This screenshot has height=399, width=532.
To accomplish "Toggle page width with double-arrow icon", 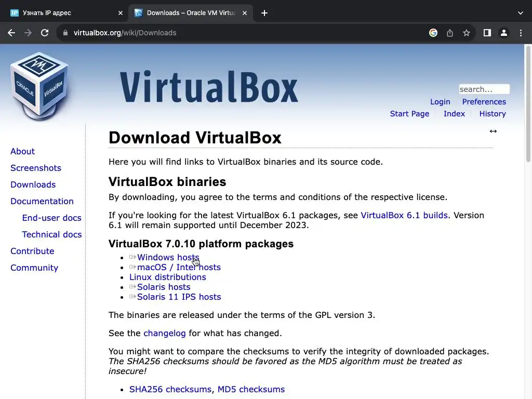I will point(493,131).
